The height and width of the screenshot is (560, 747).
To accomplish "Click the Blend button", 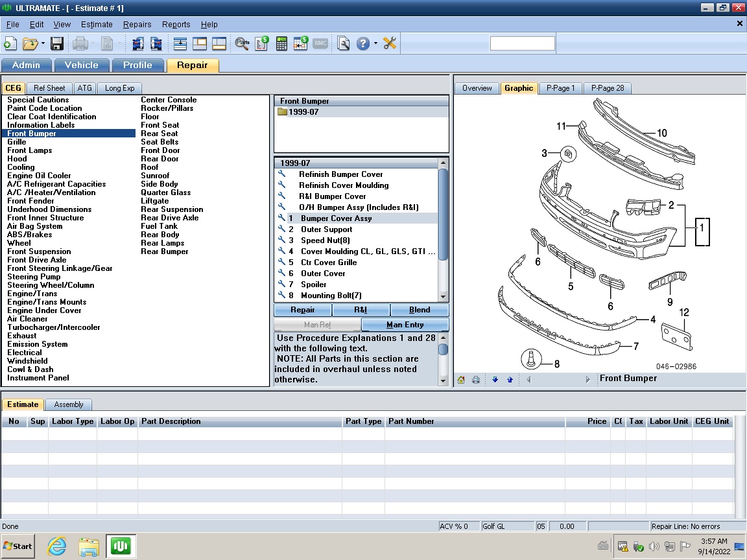I will [x=420, y=310].
